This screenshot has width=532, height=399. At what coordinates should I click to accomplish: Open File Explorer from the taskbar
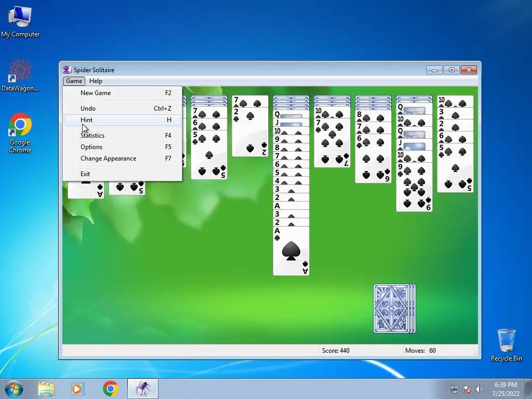point(46,389)
